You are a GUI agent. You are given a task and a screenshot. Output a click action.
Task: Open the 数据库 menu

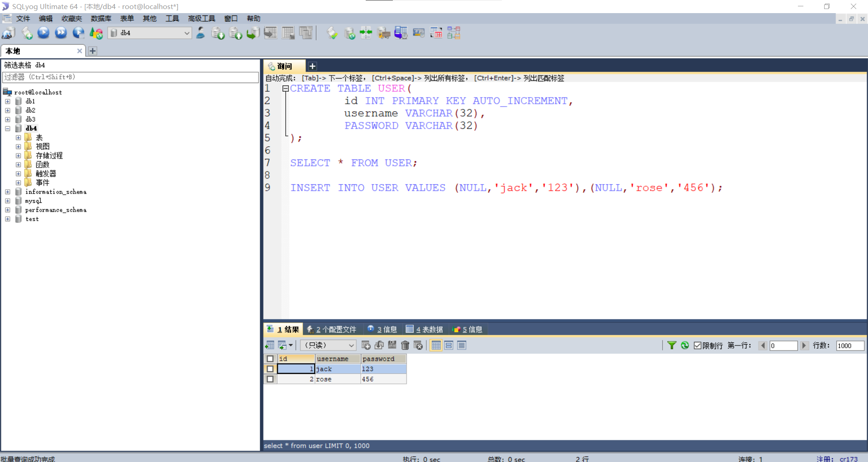click(x=101, y=19)
